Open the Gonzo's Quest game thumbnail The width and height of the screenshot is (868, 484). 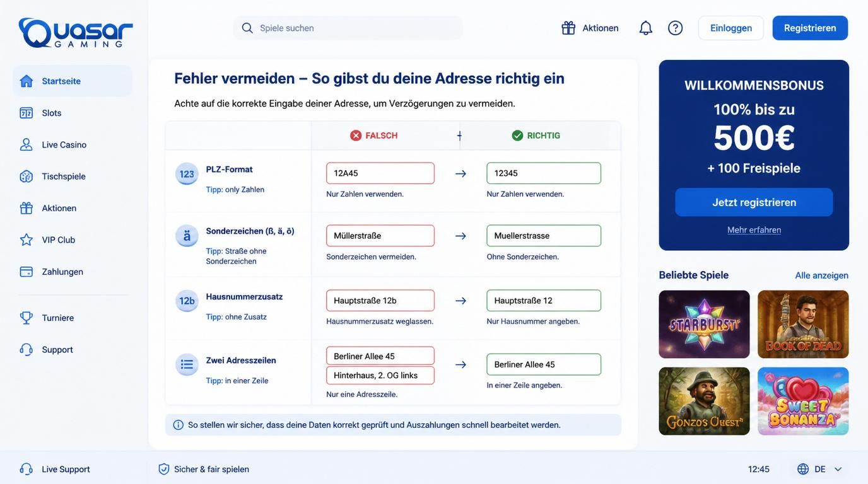(x=704, y=401)
